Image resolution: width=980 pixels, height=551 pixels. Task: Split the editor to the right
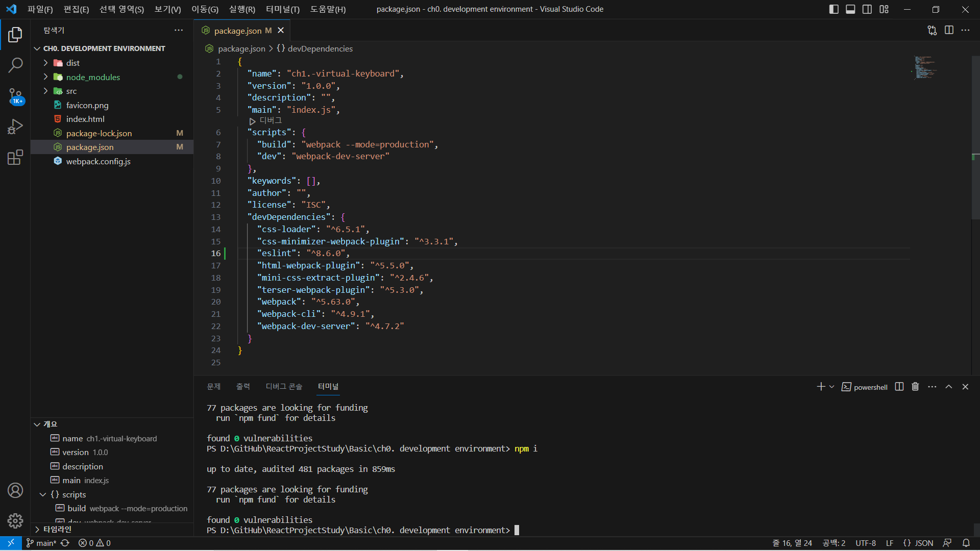click(949, 30)
